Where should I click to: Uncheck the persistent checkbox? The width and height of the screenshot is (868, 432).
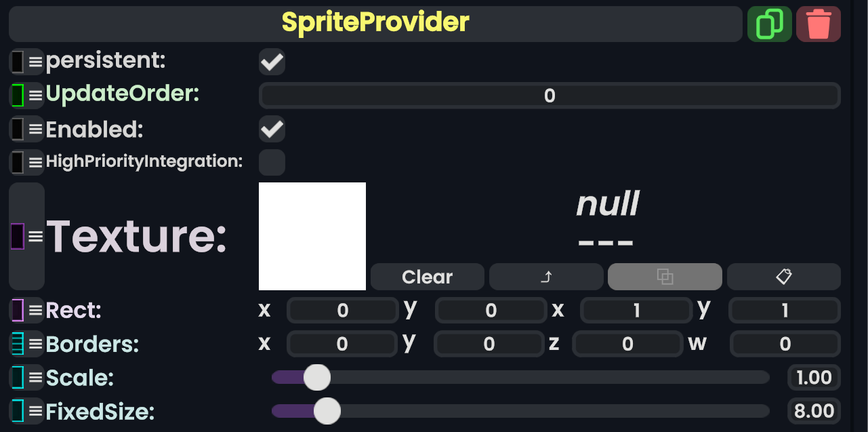click(272, 62)
